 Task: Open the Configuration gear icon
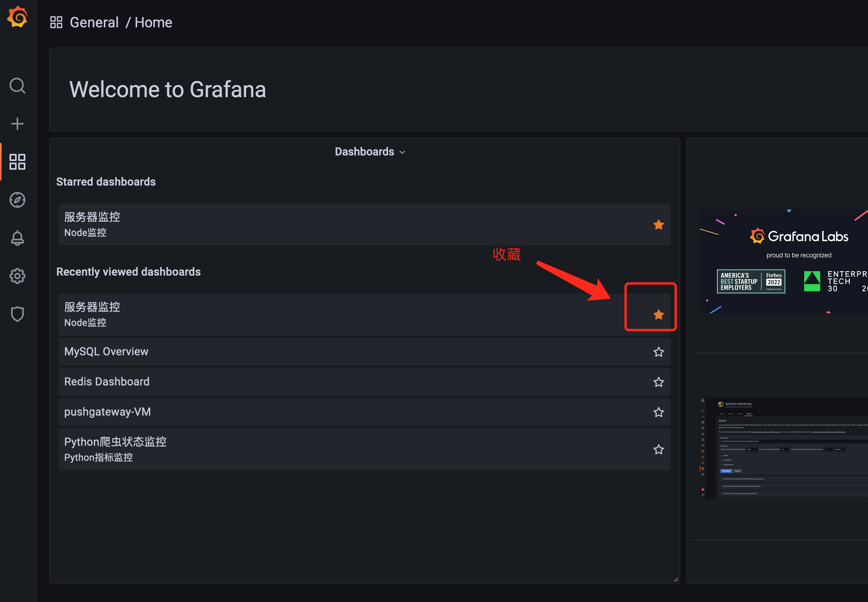(17, 276)
